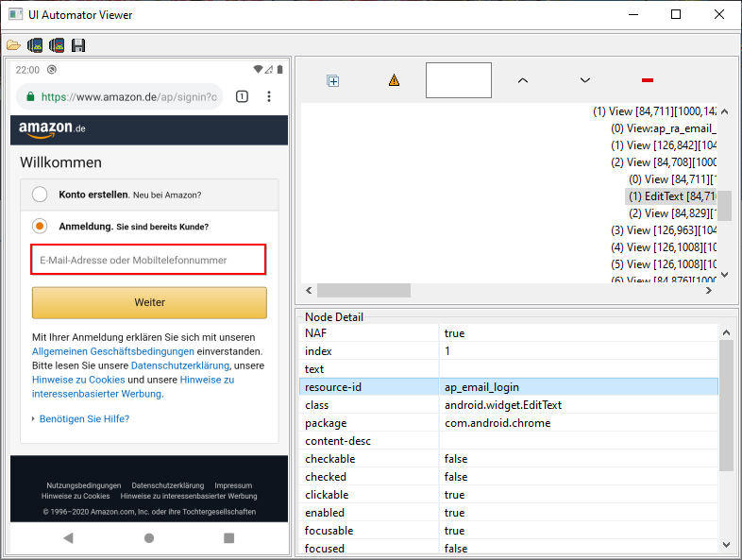Clear search results with the red minus icon
This screenshot has height=560, width=742.
coord(648,80)
